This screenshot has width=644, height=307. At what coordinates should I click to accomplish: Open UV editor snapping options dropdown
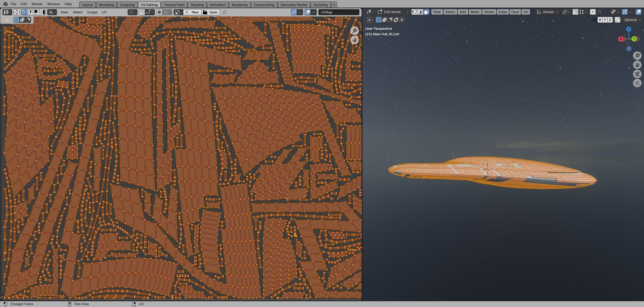(x=150, y=12)
